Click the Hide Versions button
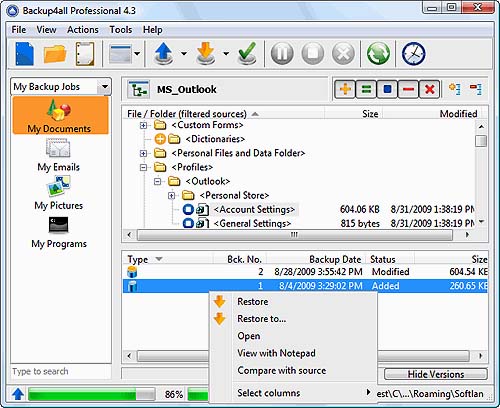This screenshot has height=408, width=500. [436, 374]
